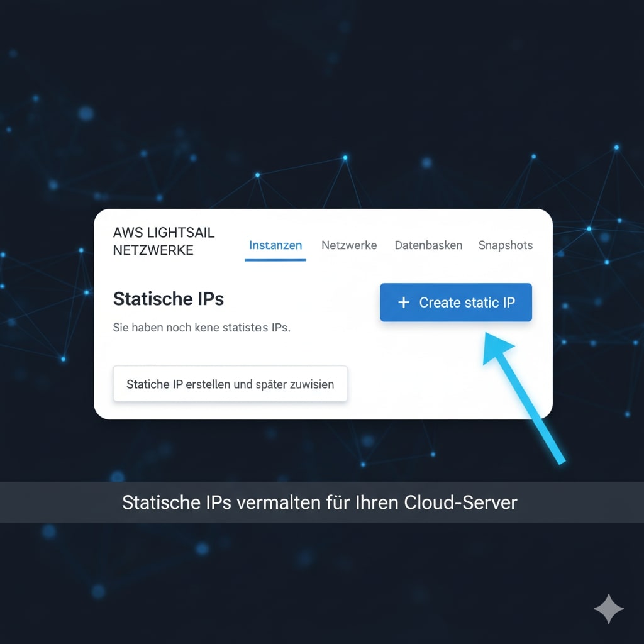Click the 'Sie haben noch kene' message

coord(201,328)
